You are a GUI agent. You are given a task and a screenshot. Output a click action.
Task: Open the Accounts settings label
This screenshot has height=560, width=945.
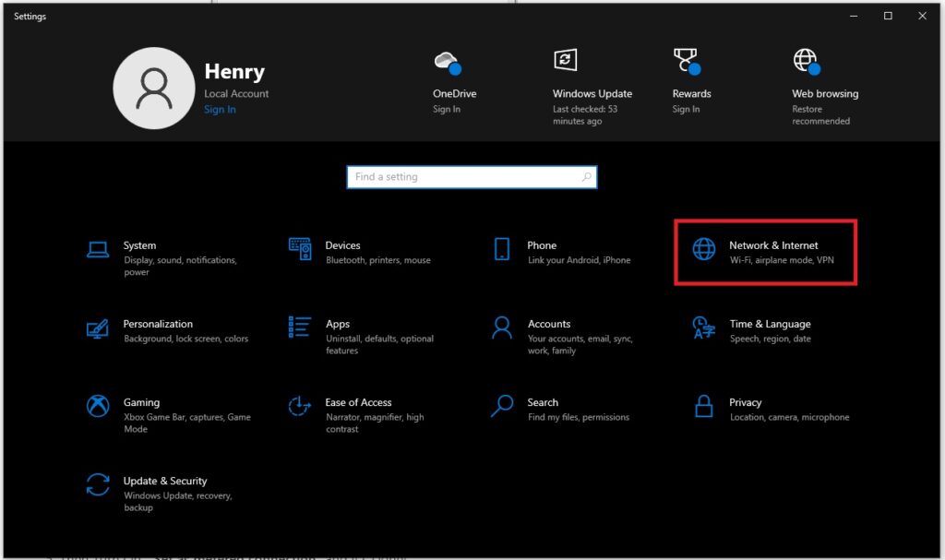click(549, 324)
